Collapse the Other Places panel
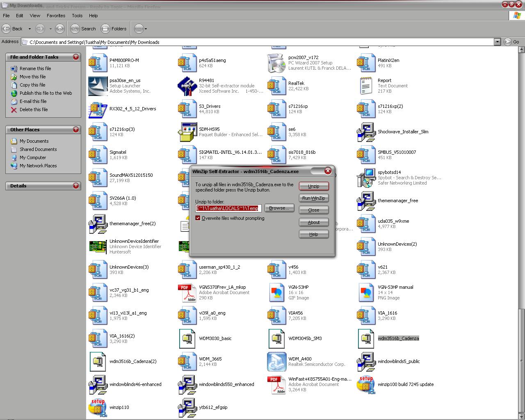 (x=75, y=130)
